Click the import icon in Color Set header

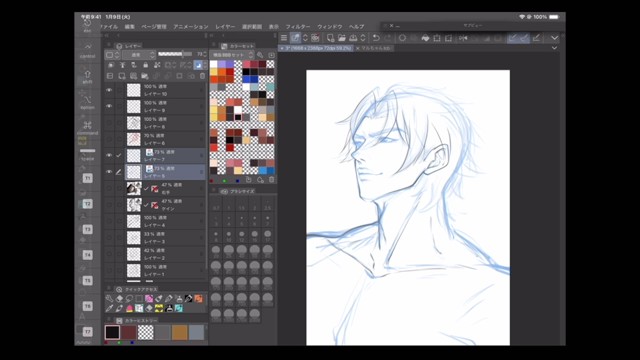271,55
